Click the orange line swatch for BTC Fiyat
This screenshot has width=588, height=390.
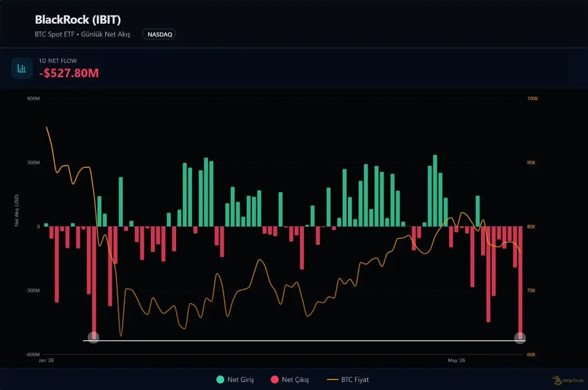coord(333,379)
